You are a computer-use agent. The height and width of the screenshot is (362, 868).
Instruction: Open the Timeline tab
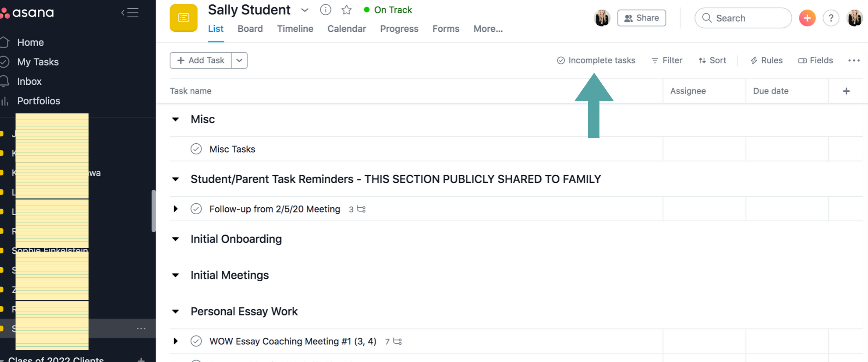point(295,29)
